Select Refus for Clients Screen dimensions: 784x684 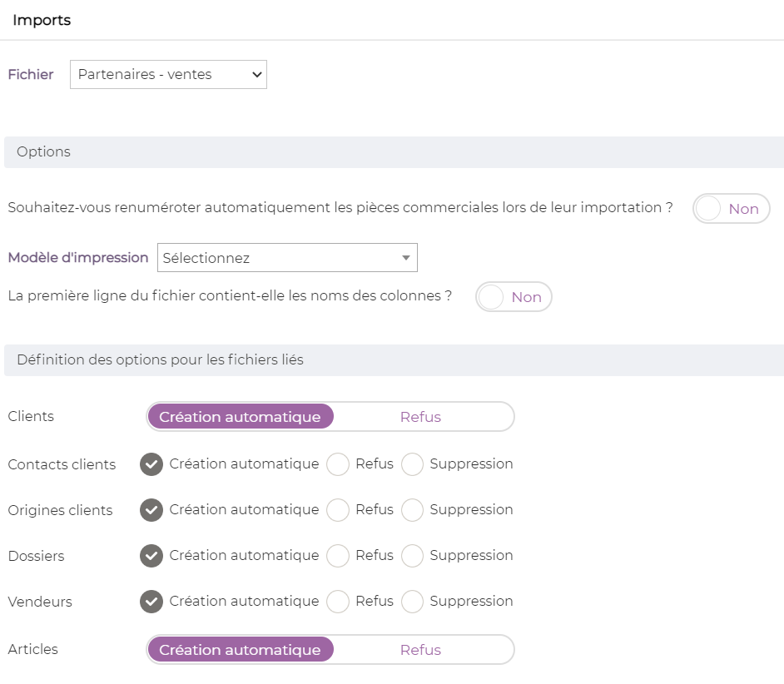(x=420, y=417)
